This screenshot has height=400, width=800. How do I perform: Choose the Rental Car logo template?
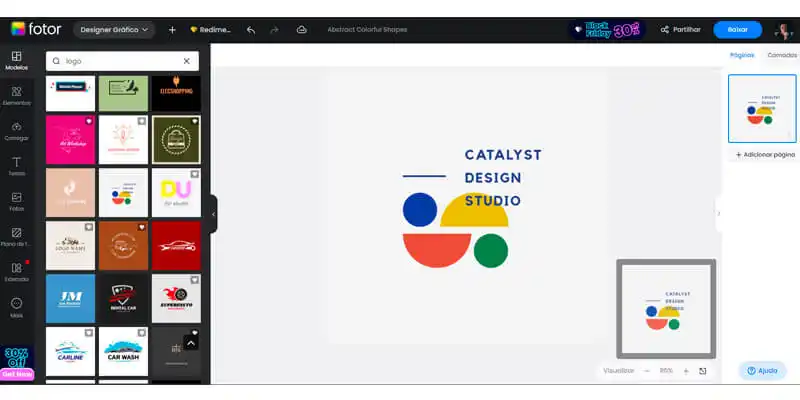pyautogui.click(x=123, y=298)
